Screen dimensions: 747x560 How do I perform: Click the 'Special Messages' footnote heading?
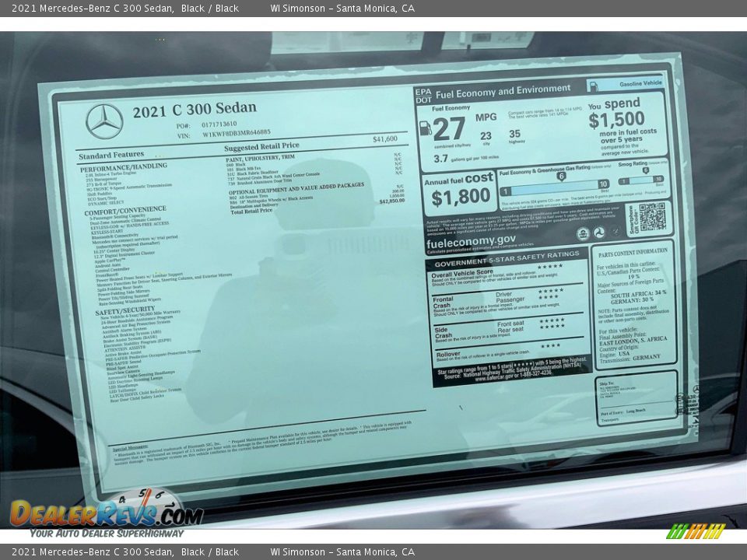[131, 447]
